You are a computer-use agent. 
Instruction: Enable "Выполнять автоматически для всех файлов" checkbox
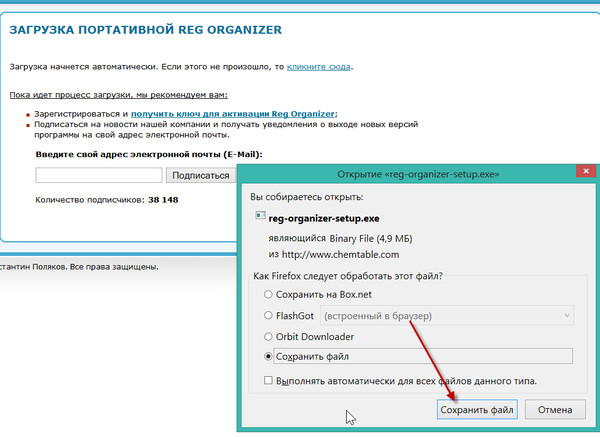click(268, 380)
